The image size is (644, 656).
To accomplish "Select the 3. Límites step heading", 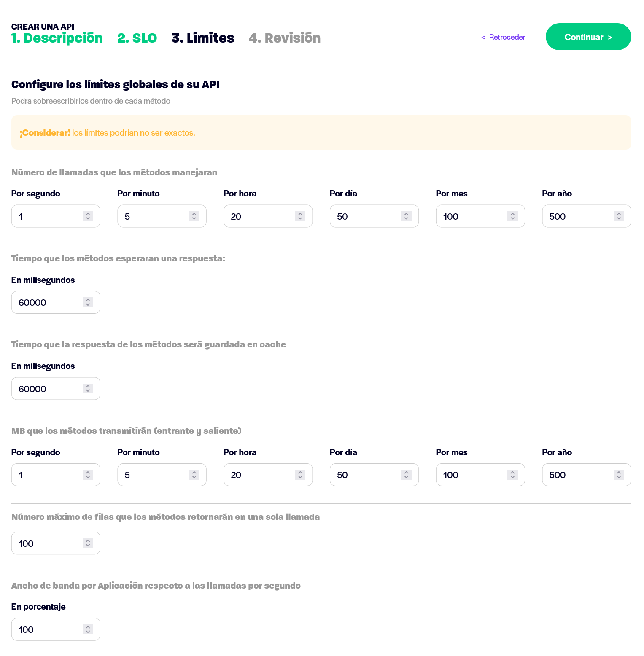I will click(x=203, y=38).
